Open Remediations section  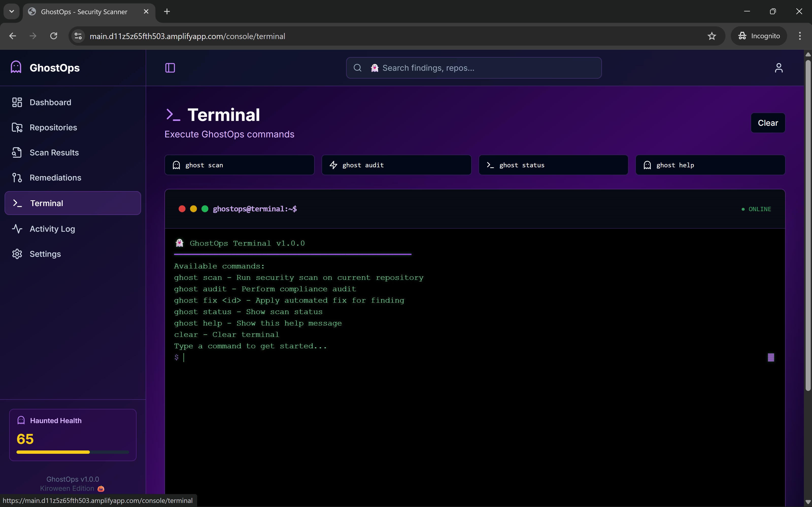55,178
